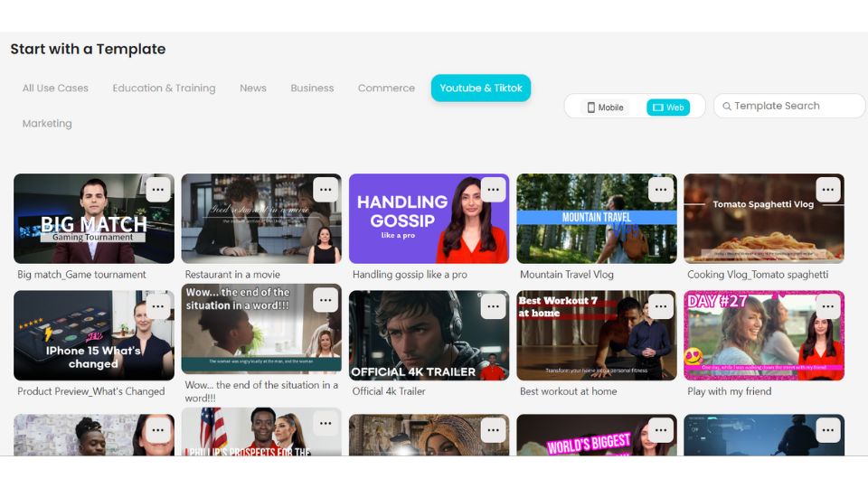This screenshot has height=488, width=868.
Task: Open options menu on Big match_Game tournament card
Action: [157, 190]
